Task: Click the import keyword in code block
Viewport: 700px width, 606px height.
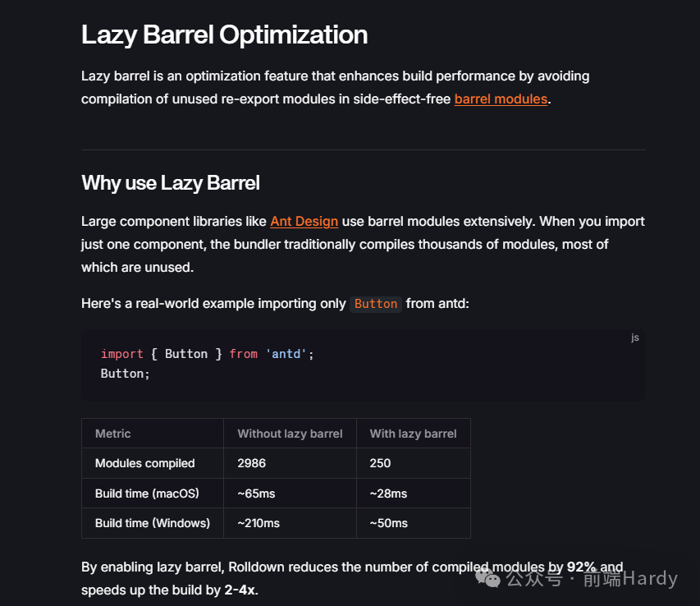Action: tap(122, 354)
